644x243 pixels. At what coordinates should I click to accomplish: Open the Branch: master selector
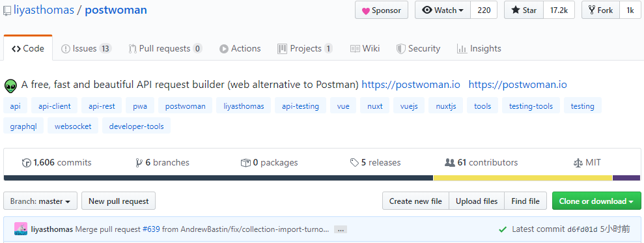tap(40, 201)
